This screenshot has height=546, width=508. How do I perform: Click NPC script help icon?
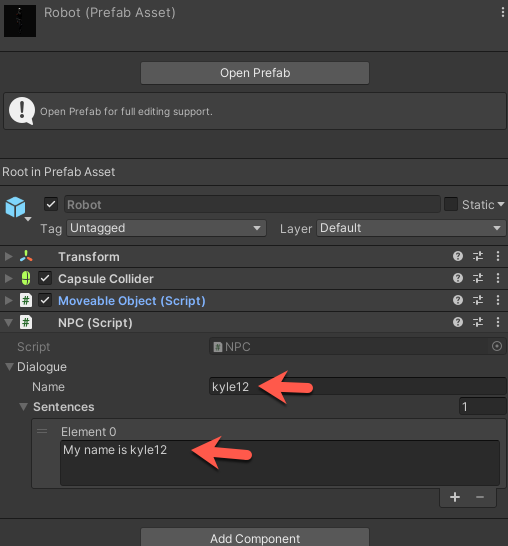[458, 322]
